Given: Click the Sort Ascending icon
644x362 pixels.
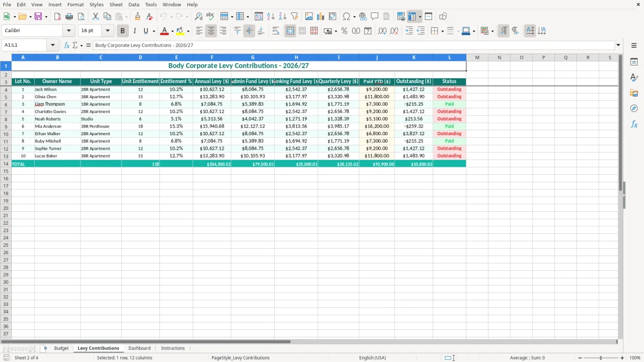Looking at the screenshot, I should tap(271, 17).
